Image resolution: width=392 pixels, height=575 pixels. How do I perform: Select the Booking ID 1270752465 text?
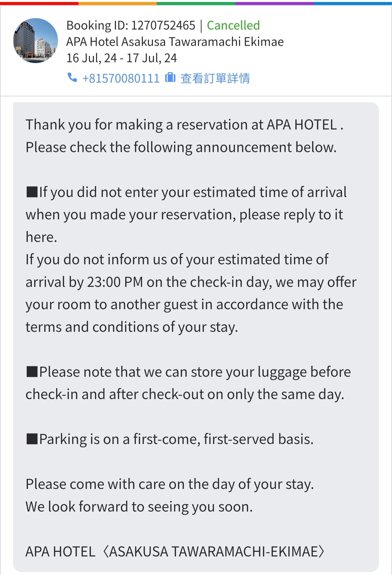point(131,26)
